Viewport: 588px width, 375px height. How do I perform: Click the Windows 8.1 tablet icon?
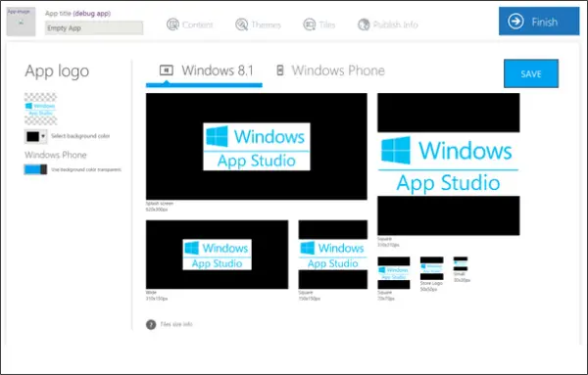coord(167,70)
